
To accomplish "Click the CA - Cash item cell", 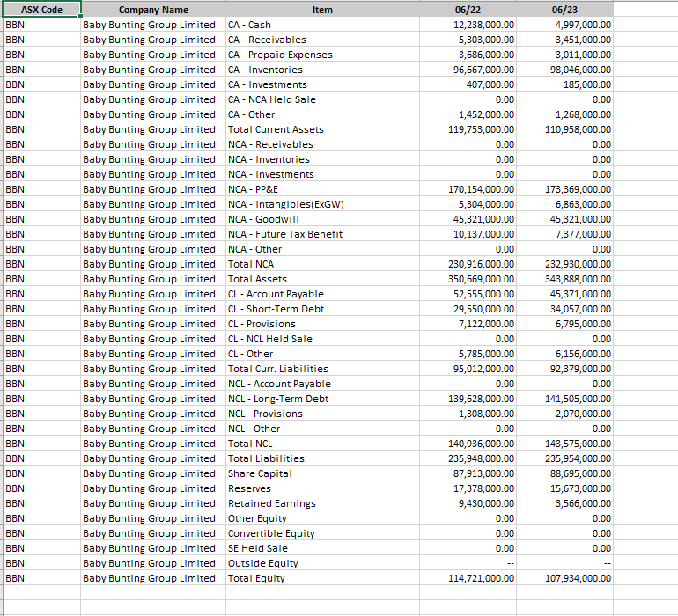I will [322, 25].
